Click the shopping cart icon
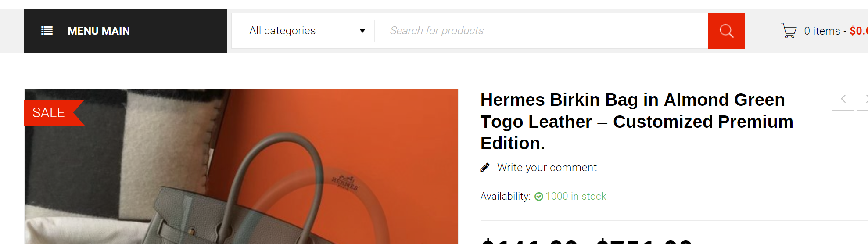The height and width of the screenshot is (244, 868). click(789, 31)
